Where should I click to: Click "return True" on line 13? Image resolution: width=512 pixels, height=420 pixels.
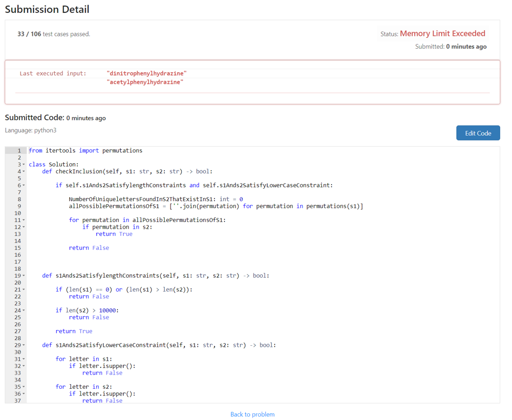114,234
